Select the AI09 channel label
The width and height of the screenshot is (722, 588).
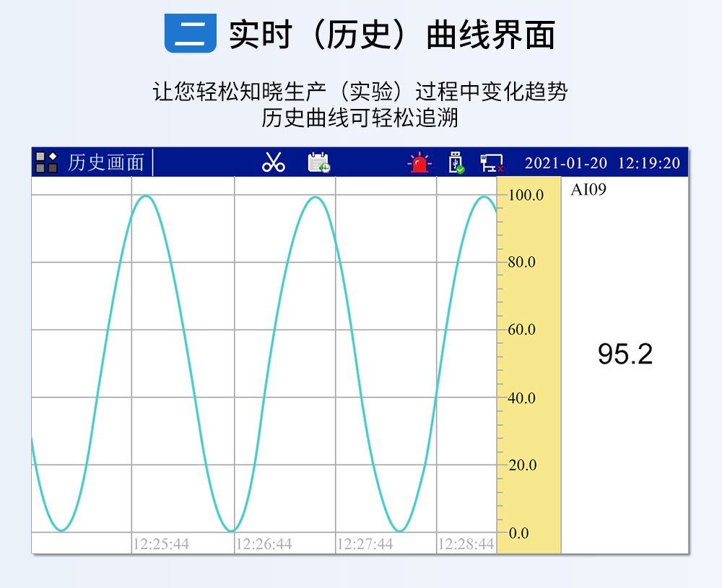tap(588, 190)
